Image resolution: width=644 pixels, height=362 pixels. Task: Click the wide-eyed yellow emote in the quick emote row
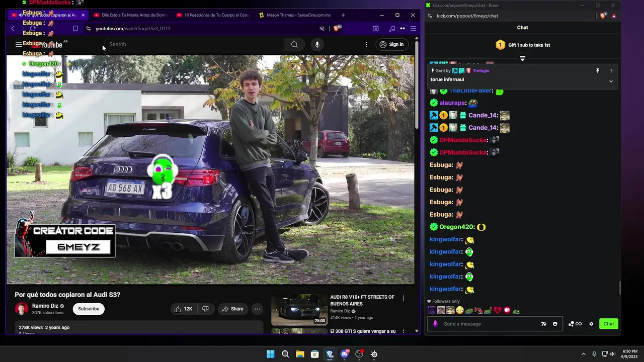[x=459, y=311]
